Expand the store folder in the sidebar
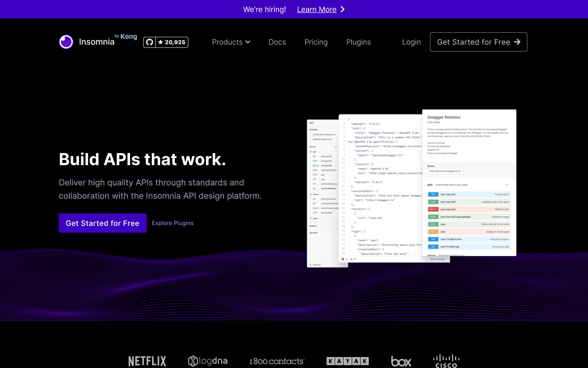The image size is (588, 368). coord(314,195)
